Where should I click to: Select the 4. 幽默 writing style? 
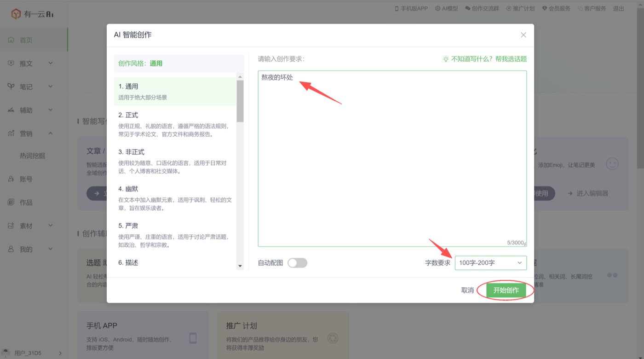175,198
